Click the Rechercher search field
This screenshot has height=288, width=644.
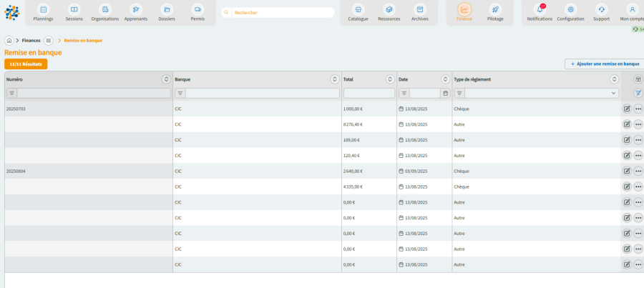[279, 13]
